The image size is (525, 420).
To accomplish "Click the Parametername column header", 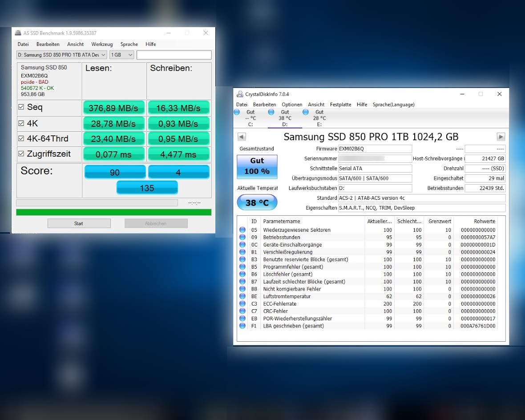I will click(312, 221).
